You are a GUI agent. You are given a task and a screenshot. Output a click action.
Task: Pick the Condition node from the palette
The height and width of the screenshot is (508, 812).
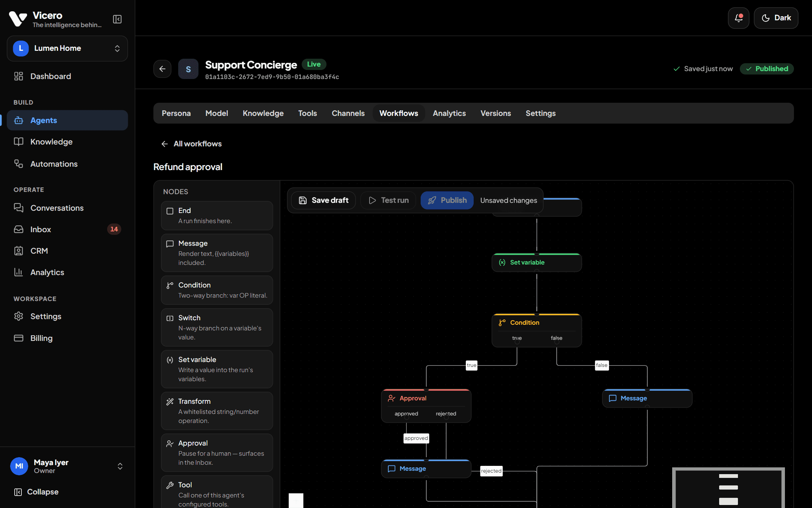[217, 290]
